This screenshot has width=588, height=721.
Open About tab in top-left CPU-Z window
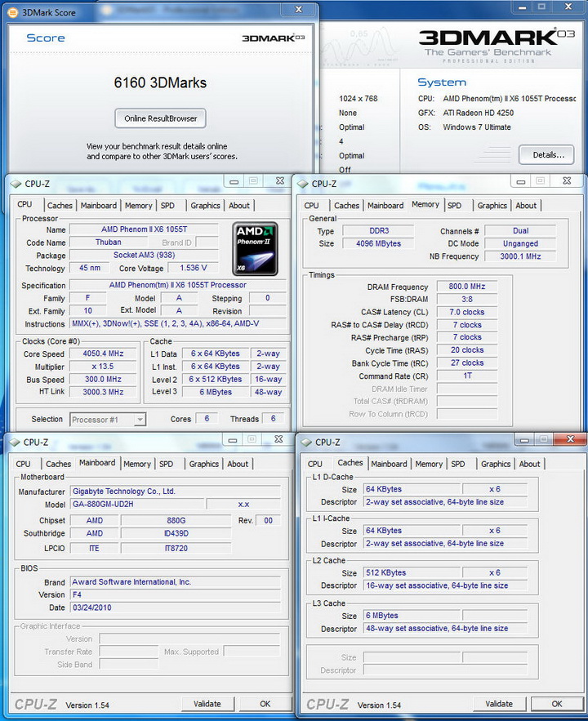pyautogui.click(x=239, y=206)
